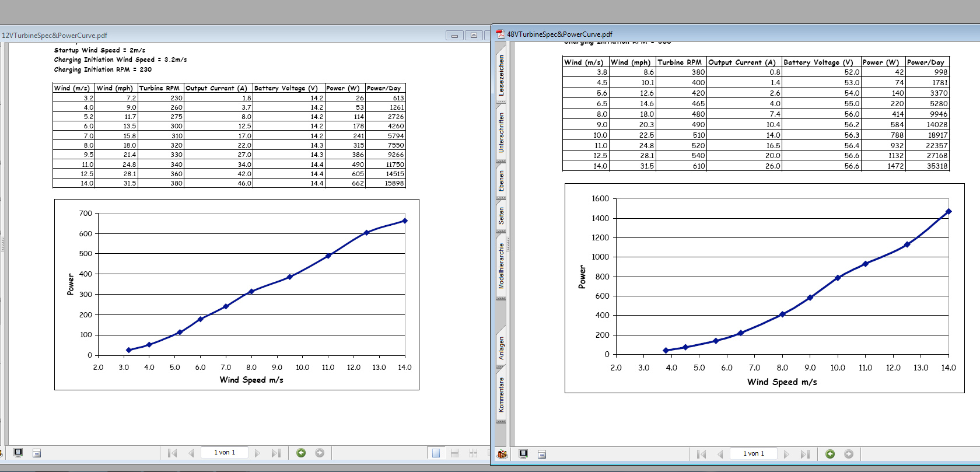Switch to the Ebenen panel tab
Screen dimensions: 980x472
pos(501,181)
